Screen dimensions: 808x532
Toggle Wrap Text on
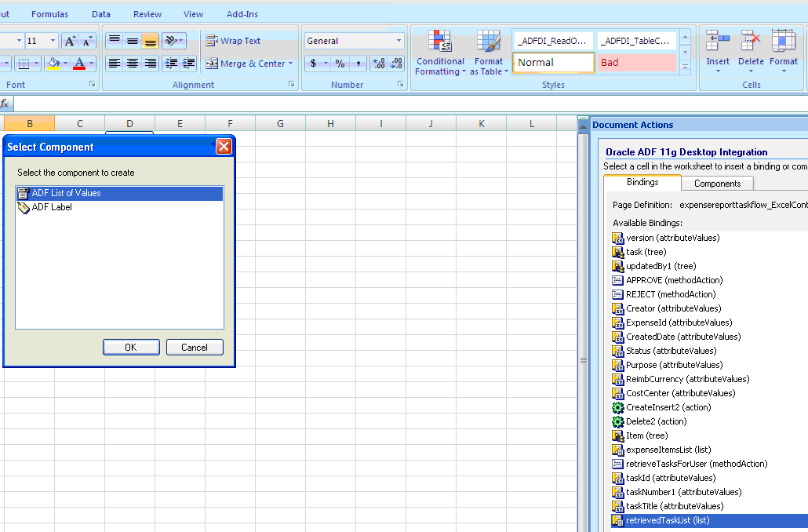point(233,41)
